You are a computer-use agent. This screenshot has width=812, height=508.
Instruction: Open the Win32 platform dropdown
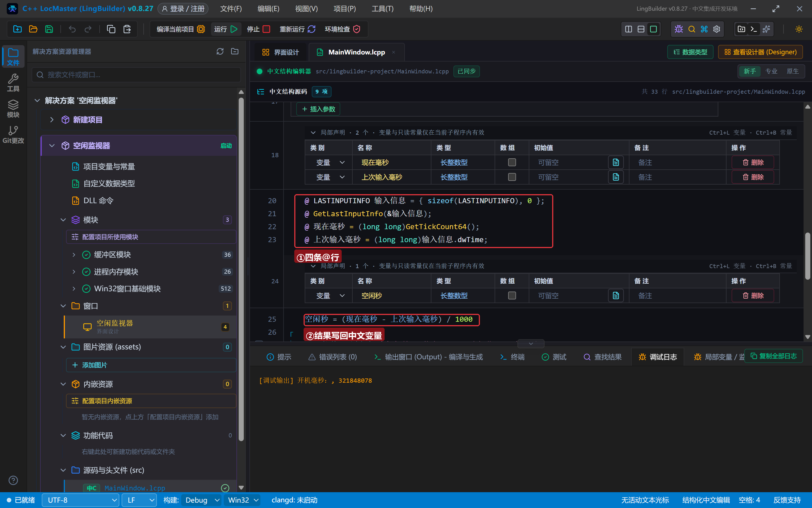click(x=242, y=500)
